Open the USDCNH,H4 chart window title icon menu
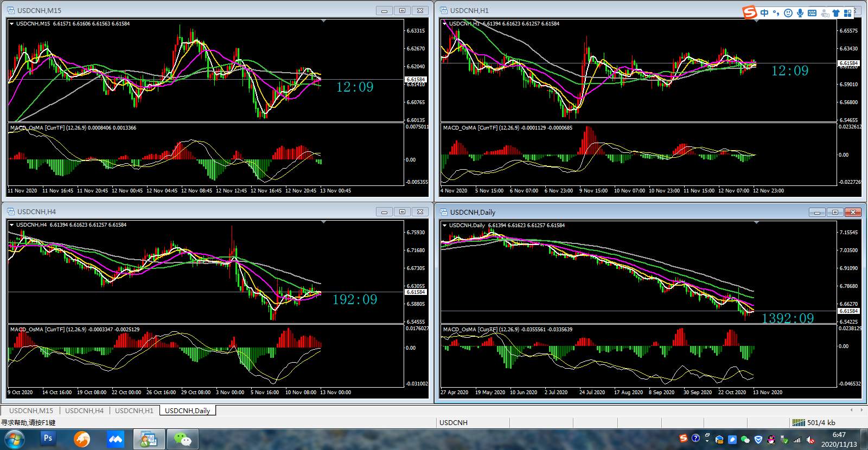 [x=11, y=211]
